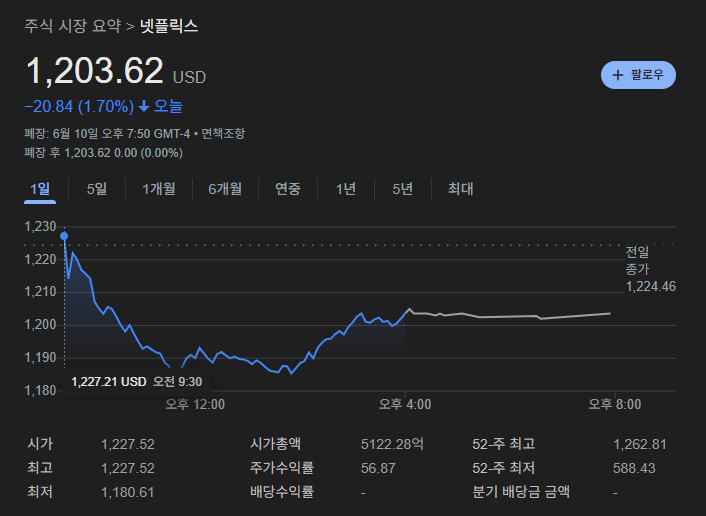
Task: Switch to the 5일 chart tab
Action: pyautogui.click(x=97, y=189)
